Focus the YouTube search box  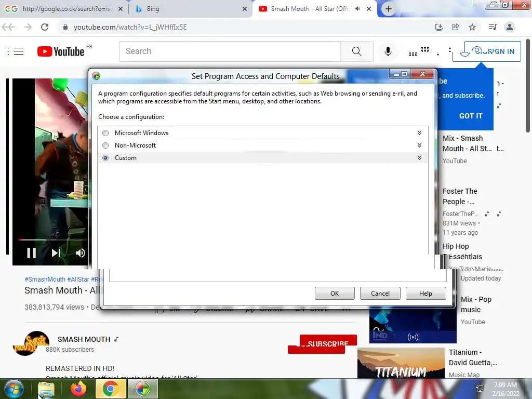click(x=230, y=51)
